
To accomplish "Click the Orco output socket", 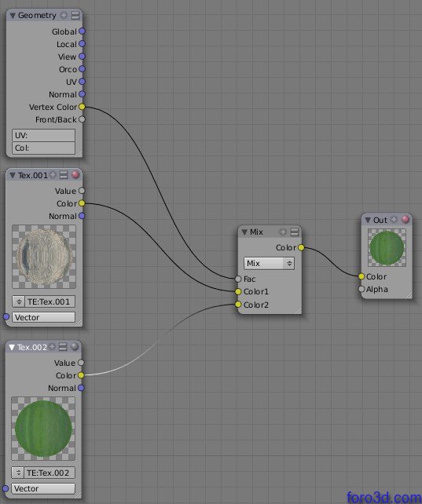I will pyautogui.click(x=82, y=69).
